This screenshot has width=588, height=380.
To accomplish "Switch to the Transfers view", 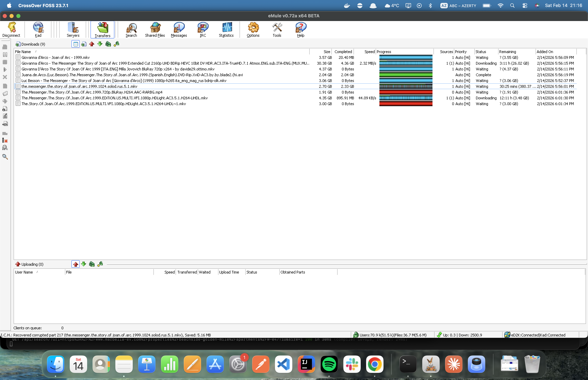I will tap(102, 29).
